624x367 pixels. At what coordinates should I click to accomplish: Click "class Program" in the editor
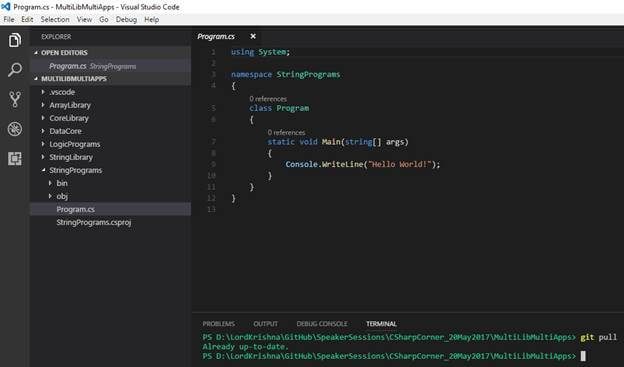click(x=279, y=108)
